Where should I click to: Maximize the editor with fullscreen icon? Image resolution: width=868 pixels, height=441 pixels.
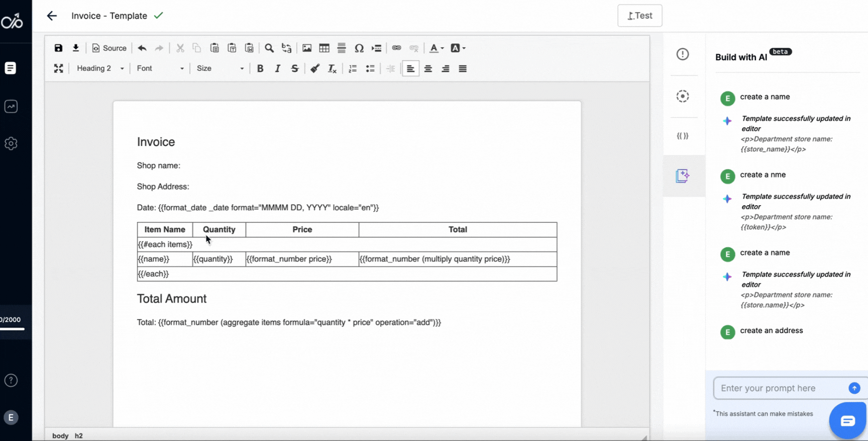(x=58, y=68)
